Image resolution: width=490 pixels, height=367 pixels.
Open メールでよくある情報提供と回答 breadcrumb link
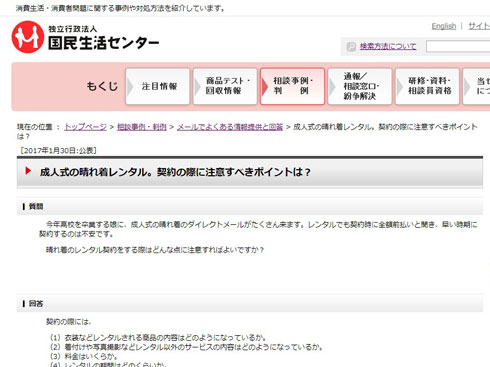coord(230,127)
